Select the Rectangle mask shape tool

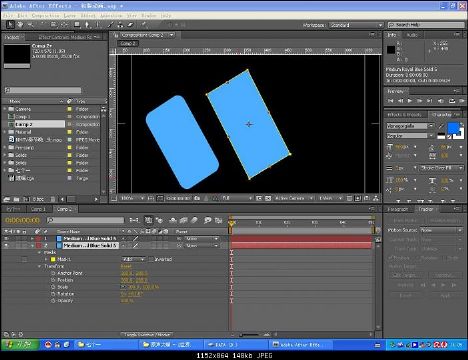coord(77,24)
